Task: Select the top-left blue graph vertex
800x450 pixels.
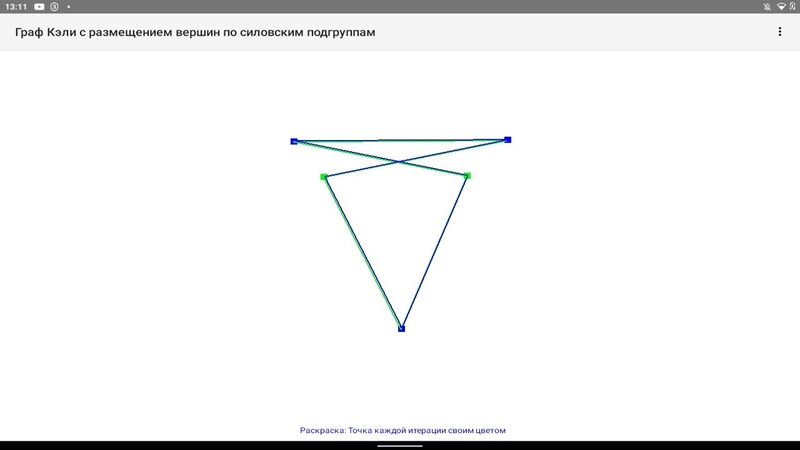Action: [294, 141]
